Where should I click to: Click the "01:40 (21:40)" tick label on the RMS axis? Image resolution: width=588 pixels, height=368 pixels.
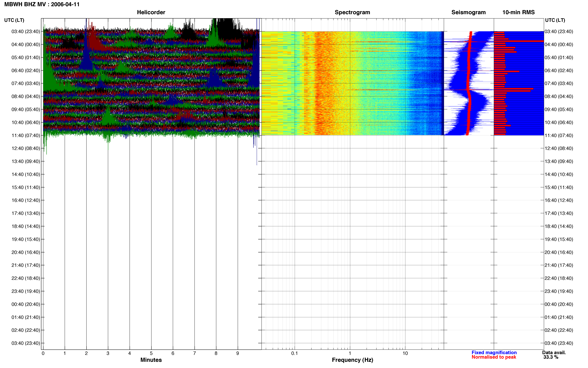click(x=559, y=317)
